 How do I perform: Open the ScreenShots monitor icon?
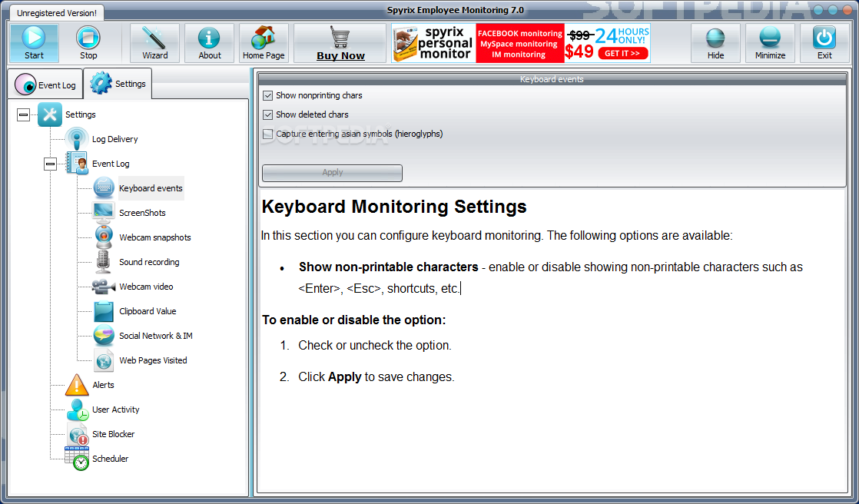click(104, 213)
